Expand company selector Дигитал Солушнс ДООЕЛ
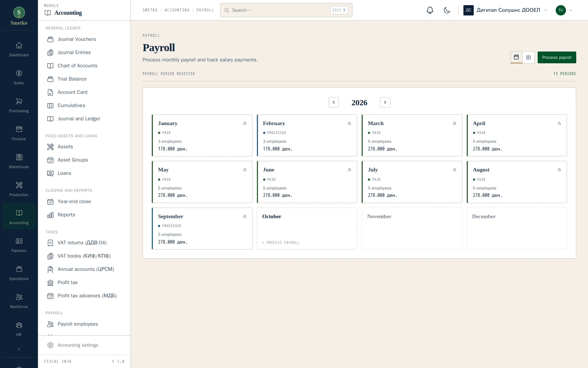 [x=505, y=10]
